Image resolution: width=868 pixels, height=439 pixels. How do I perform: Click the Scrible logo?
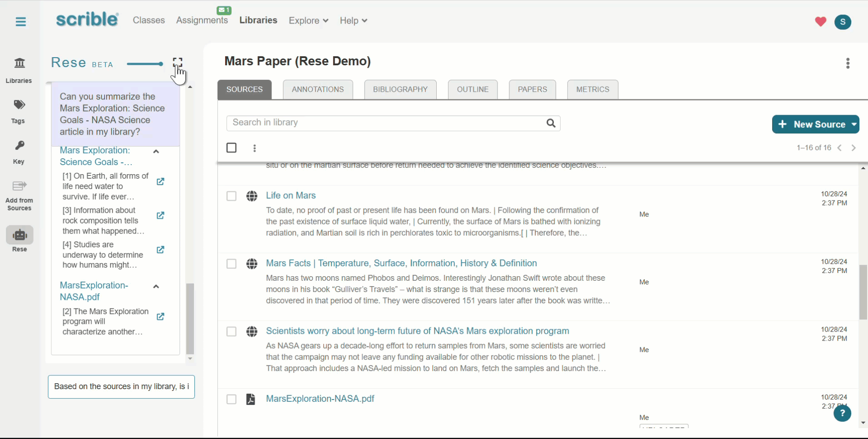click(x=87, y=20)
